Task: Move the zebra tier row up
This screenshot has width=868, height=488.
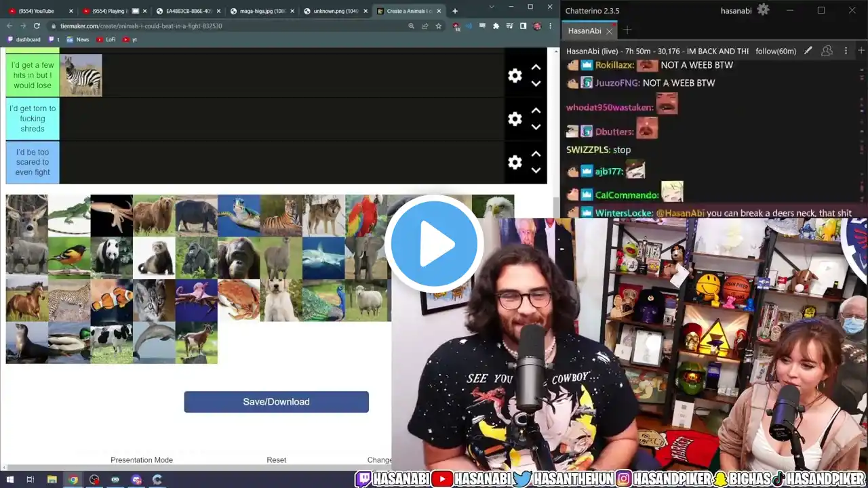Action: click(x=536, y=67)
